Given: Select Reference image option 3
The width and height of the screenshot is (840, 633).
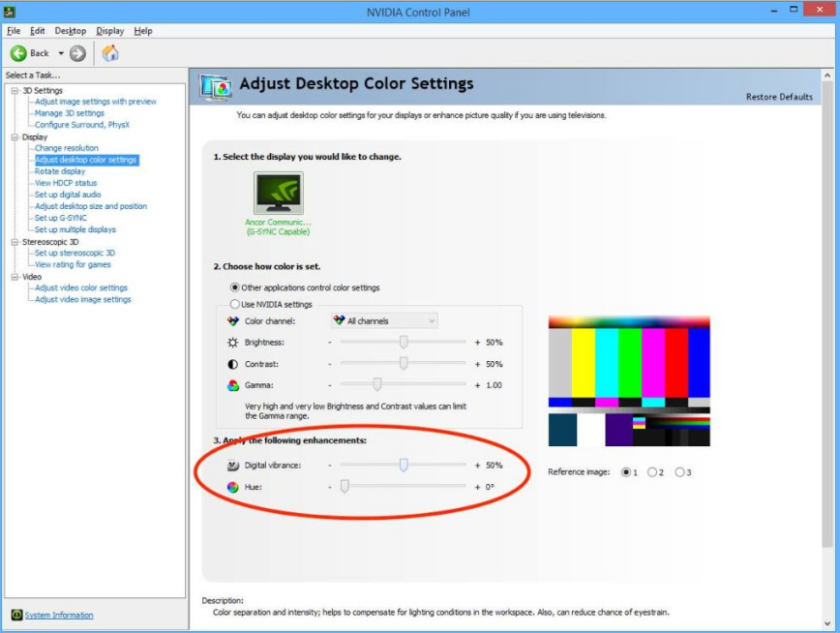Looking at the screenshot, I should coord(679,472).
